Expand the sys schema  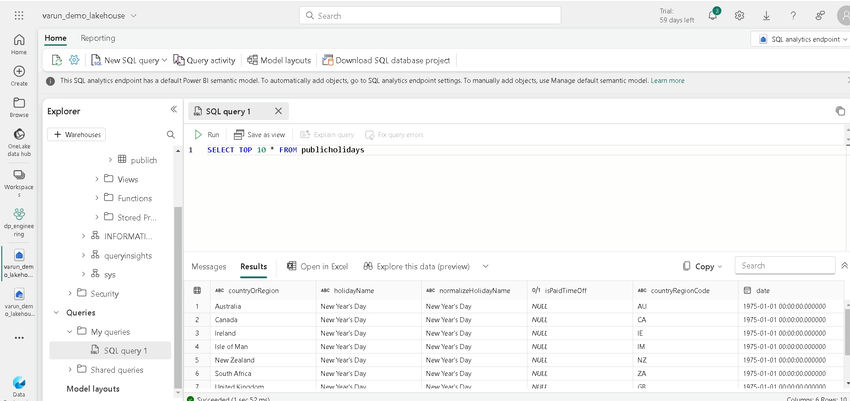(x=83, y=274)
